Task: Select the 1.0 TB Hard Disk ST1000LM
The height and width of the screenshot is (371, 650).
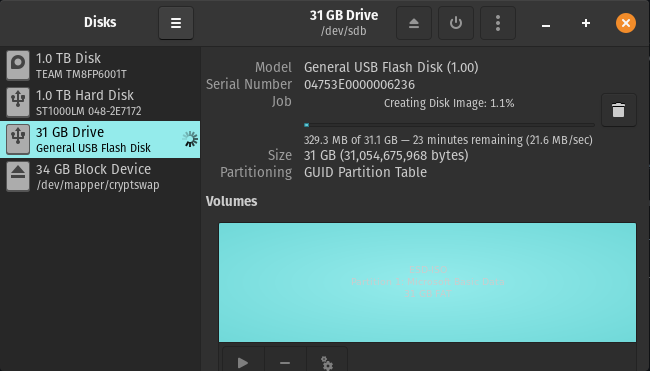Action: 100,102
